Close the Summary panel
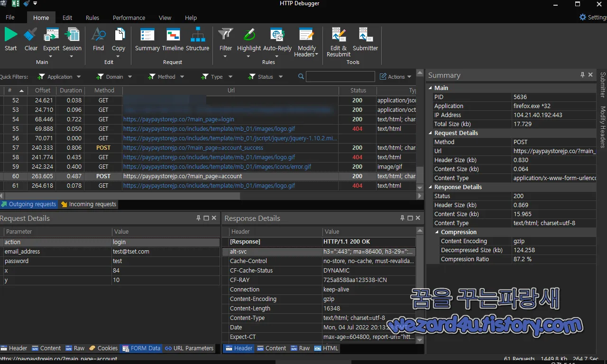The image size is (607, 364). [590, 75]
